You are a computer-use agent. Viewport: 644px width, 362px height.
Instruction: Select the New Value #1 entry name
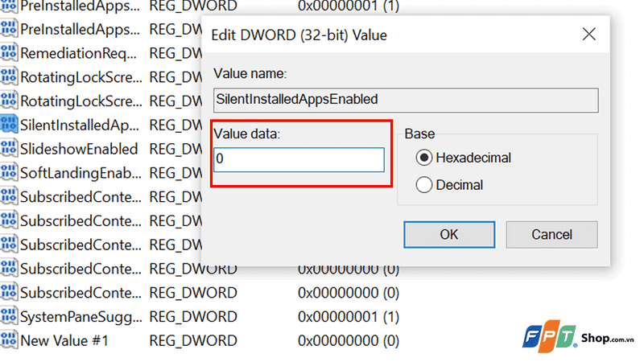[x=64, y=340]
